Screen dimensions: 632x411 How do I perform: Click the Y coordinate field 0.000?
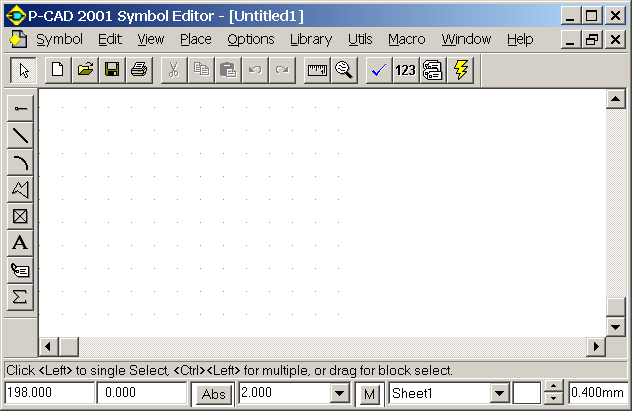tap(142, 392)
